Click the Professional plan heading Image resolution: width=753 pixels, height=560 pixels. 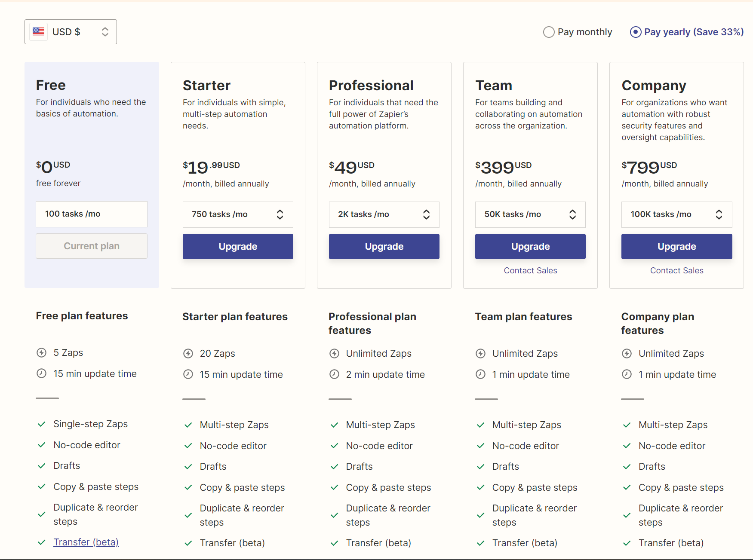(x=371, y=86)
